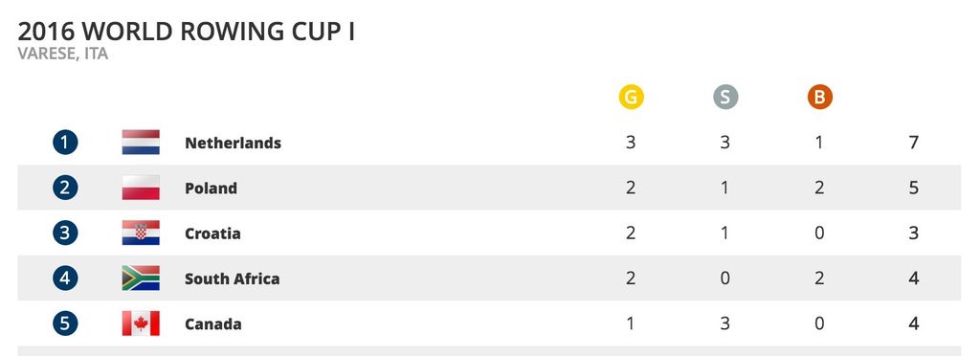980x356 pixels.
Task: Open the Croatia team link
Action: [212, 234]
